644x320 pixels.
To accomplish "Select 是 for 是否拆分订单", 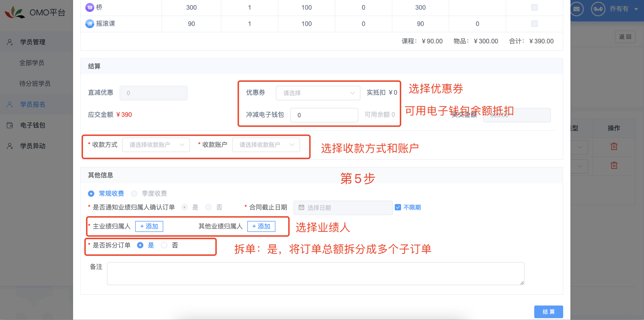I will pos(140,245).
